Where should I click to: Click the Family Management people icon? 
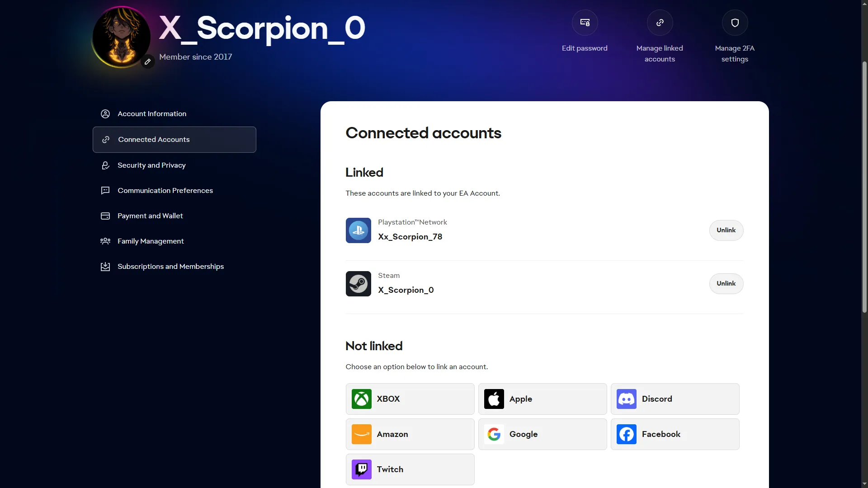tap(105, 241)
